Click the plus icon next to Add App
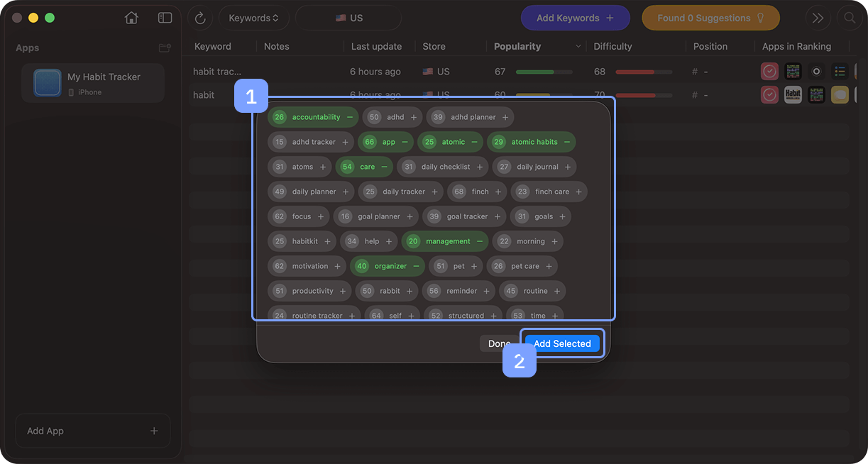Viewport: 868px width, 464px height. [x=154, y=431]
